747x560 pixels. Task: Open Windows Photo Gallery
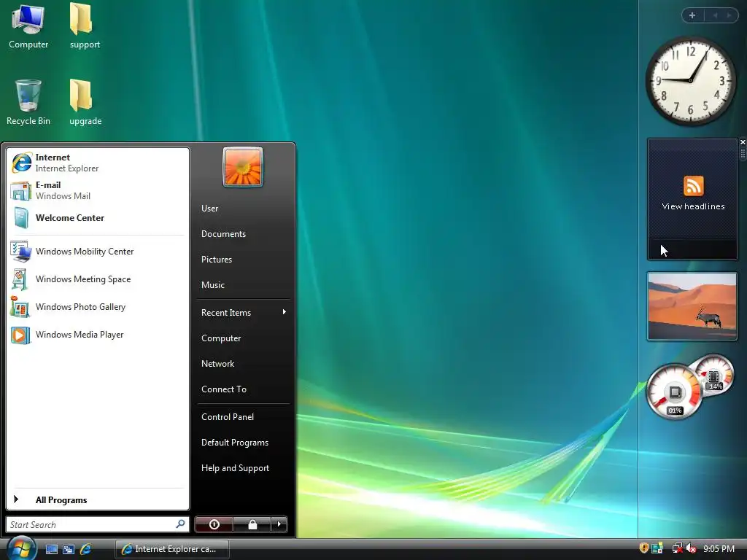[x=98, y=307]
